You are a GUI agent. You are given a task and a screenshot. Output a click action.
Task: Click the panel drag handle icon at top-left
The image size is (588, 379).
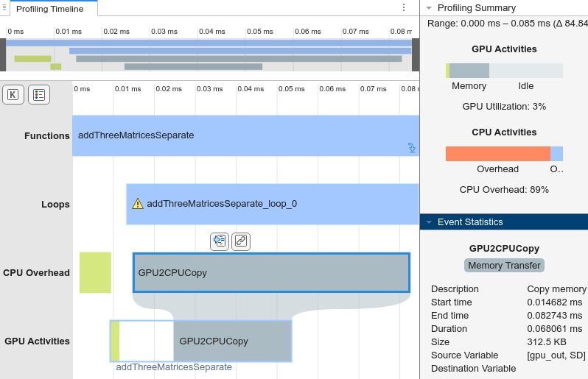(4, 8)
